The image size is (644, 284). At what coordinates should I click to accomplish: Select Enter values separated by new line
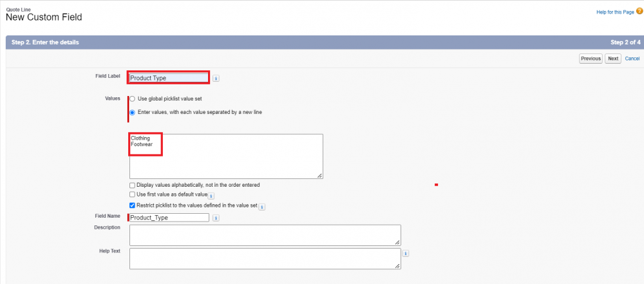[132, 112]
